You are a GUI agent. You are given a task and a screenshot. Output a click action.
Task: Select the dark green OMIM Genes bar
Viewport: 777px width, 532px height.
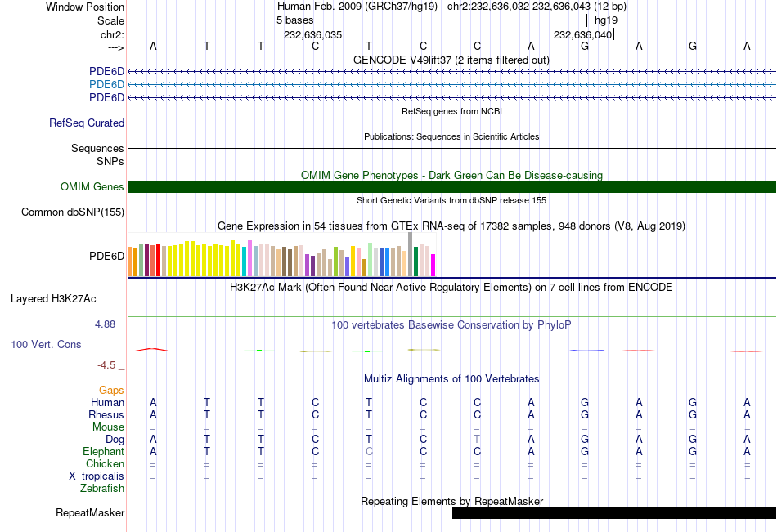tap(451, 187)
